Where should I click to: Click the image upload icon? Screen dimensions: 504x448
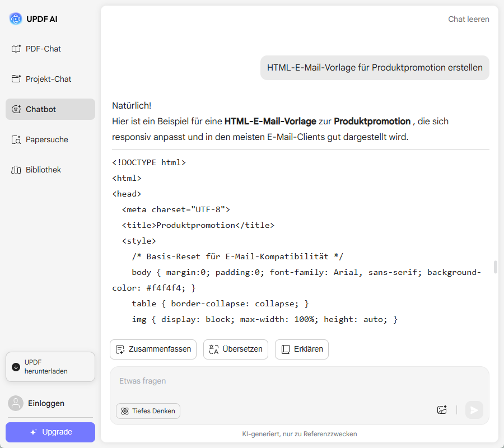click(x=442, y=410)
